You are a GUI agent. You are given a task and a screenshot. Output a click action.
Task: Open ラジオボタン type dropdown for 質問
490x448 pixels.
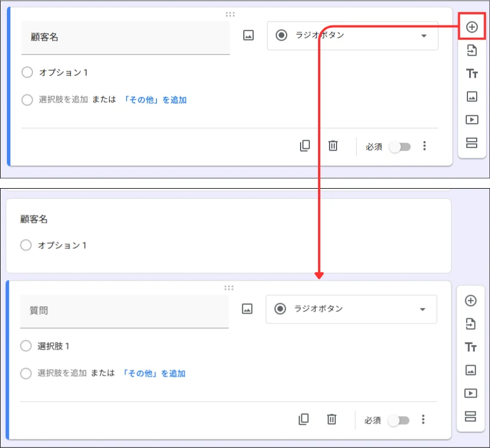(351, 309)
